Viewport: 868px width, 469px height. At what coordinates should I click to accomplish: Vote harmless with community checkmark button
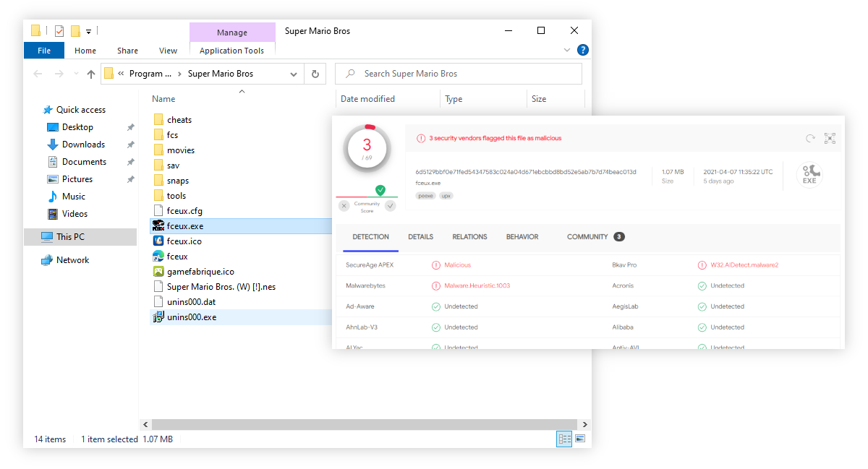391,206
